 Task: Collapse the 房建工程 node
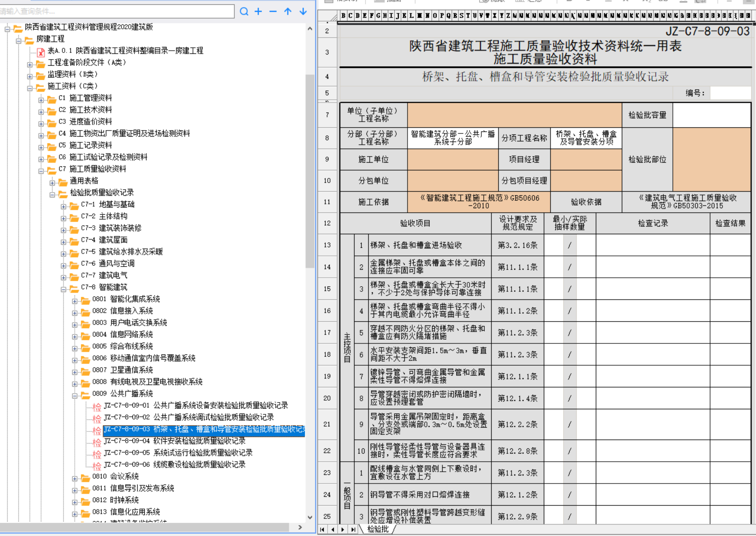tap(18, 41)
